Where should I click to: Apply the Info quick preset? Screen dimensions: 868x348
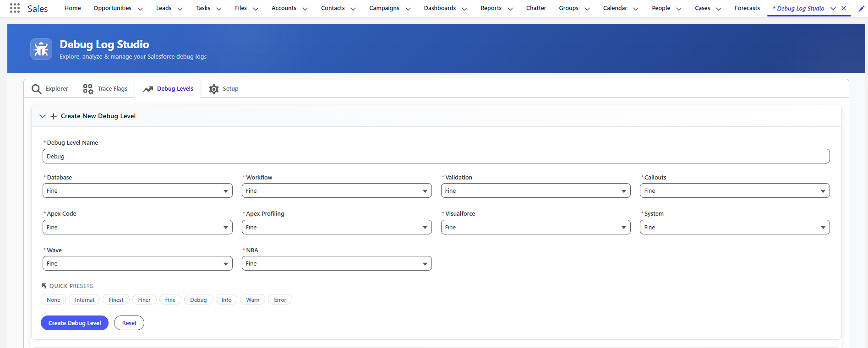coord(226,300)
